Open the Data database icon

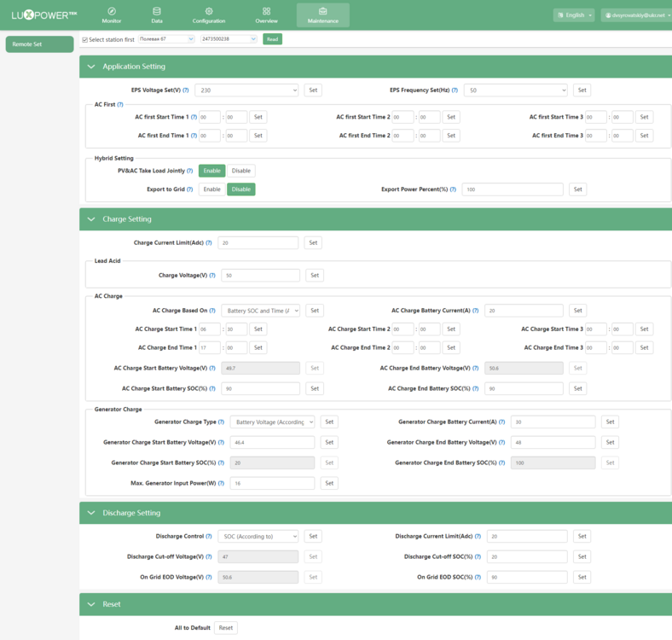coord(157,11)
